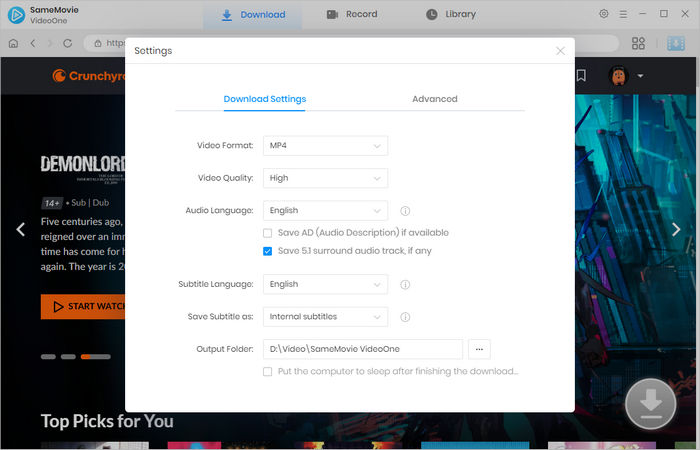Open the Advanced settings tab

(x=434, y=99)
